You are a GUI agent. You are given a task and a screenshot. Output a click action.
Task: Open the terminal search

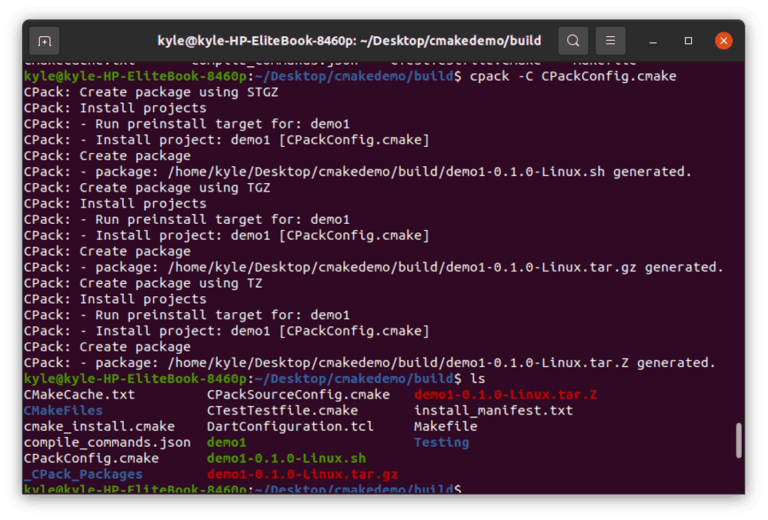coord(573,41)
